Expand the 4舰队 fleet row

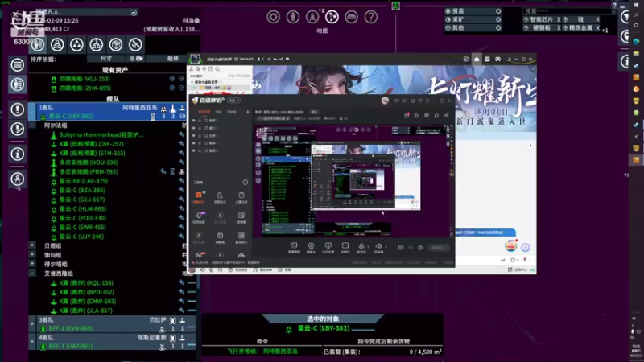pos(32,341)
